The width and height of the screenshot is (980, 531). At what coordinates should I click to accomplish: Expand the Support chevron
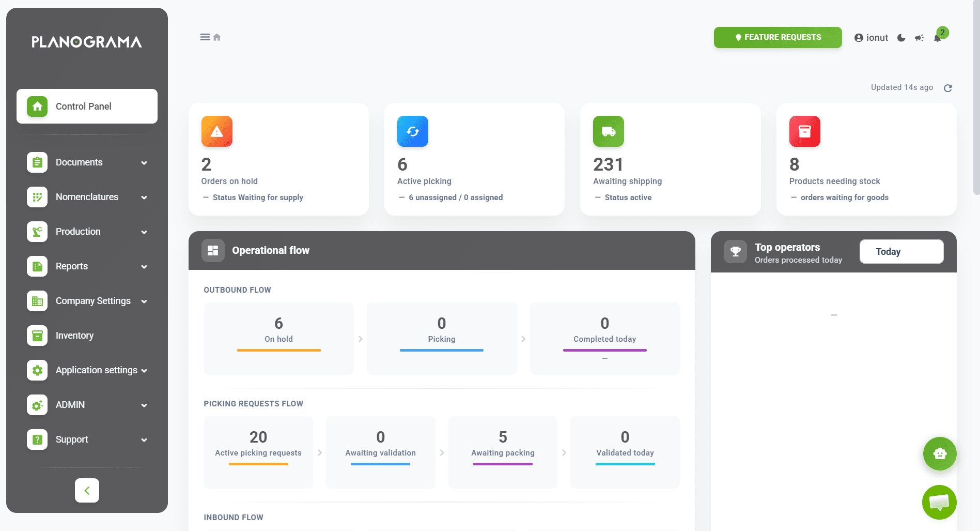(144, 440)
